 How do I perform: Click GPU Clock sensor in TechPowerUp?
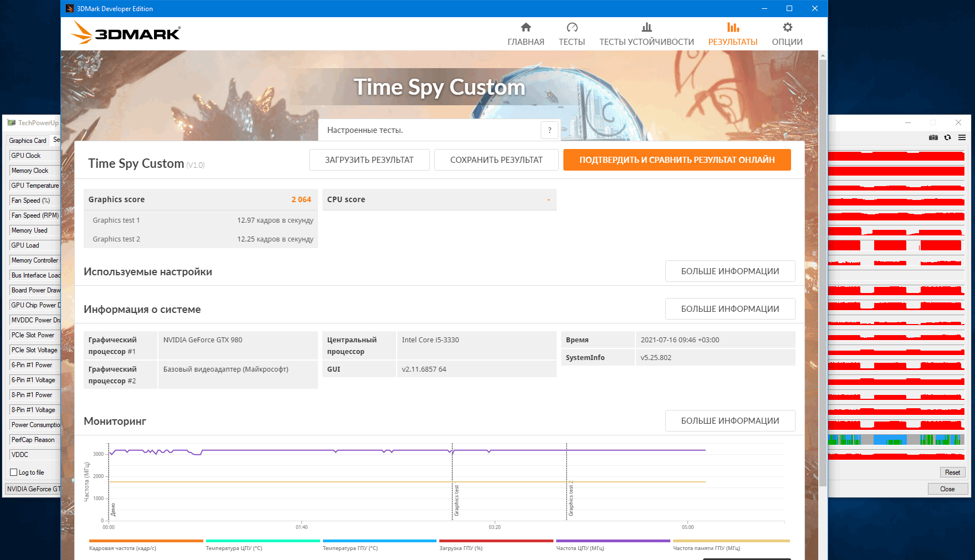(x=35, y=156)
